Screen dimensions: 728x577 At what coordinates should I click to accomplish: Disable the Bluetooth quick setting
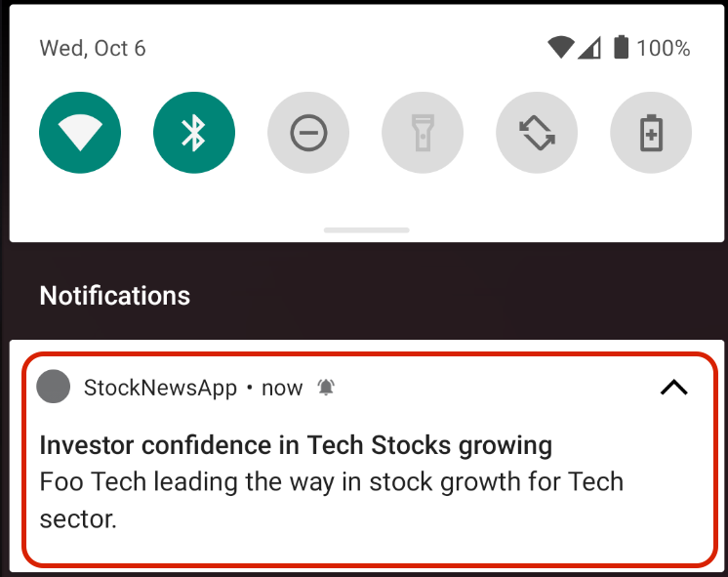194,134
